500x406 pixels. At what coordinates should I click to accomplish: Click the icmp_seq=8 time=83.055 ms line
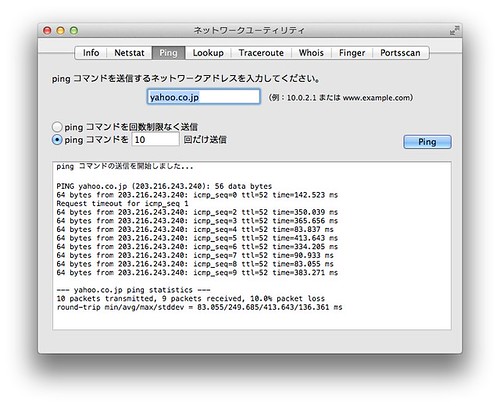[195, 264]
